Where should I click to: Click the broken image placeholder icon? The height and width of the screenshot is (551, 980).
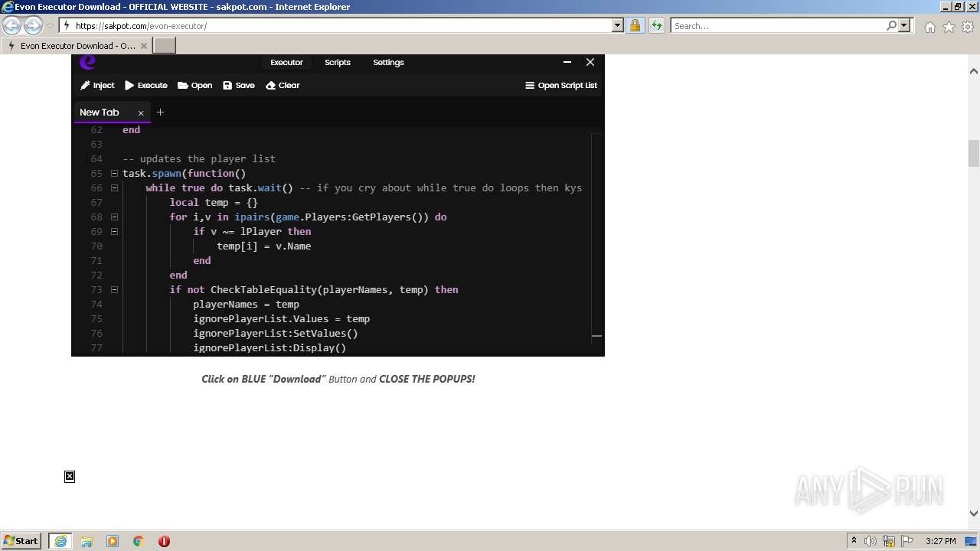(70, 477)
